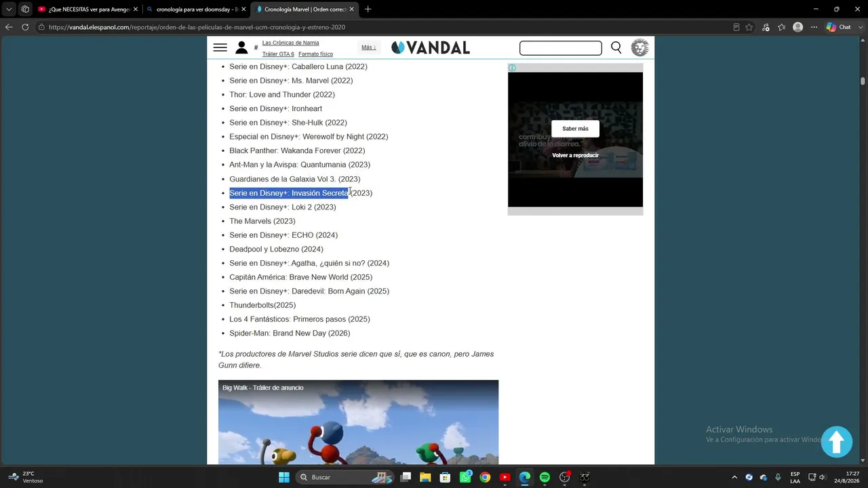Expand the Más dropdown in Vandal header
868x488 pixels.
pyautogui.click(x=369, y=47)
